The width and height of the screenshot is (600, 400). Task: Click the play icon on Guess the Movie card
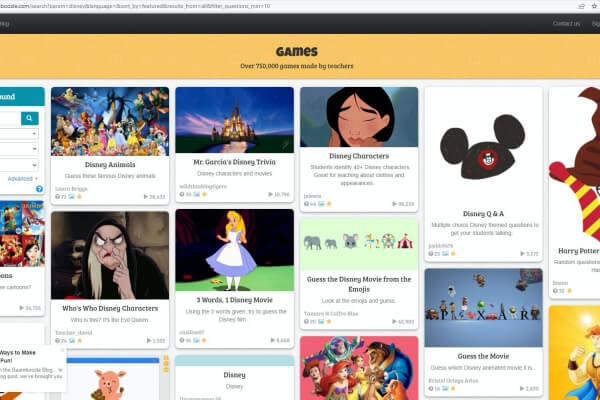[522, 389]
